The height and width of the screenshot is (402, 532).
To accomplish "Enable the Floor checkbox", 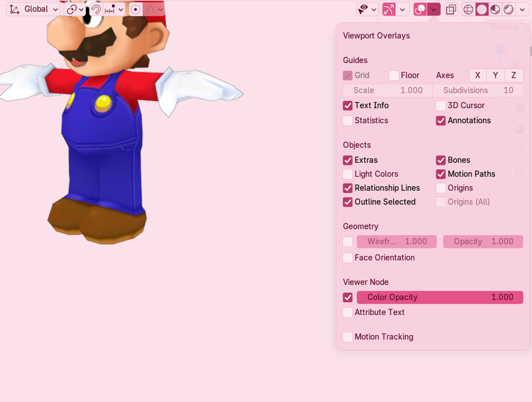I will (x=394, y=75).
